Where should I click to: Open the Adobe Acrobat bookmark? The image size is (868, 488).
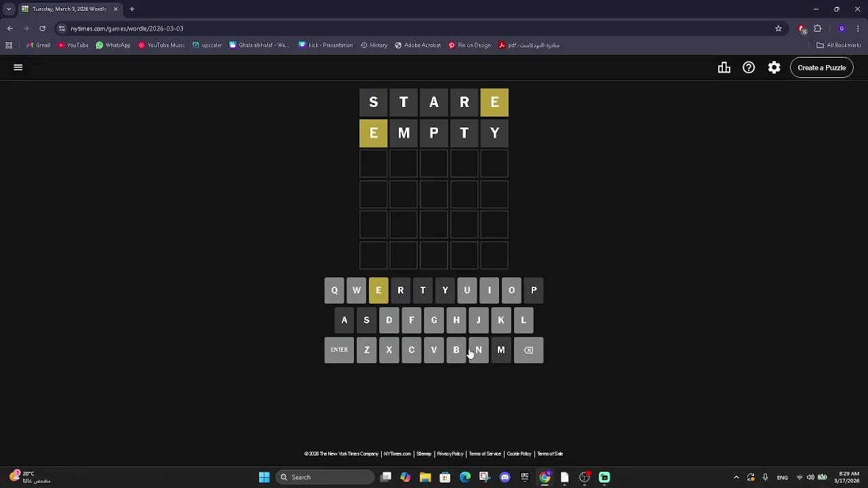(x=418, y=45)
